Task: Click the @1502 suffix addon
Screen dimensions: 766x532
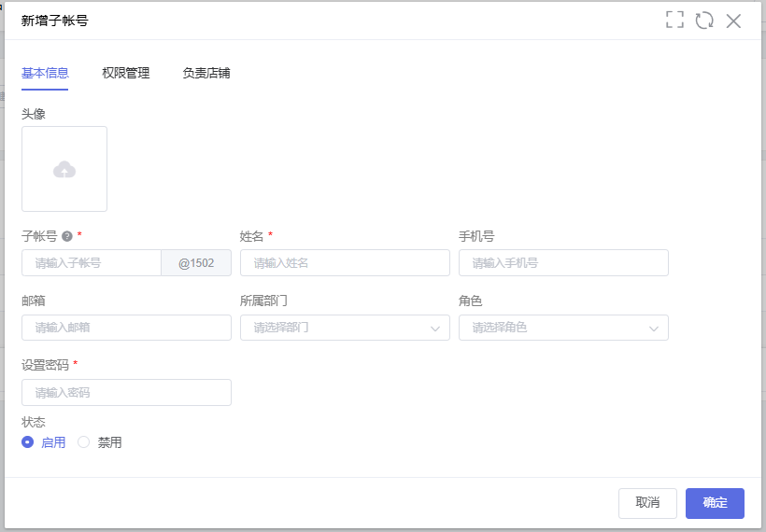Action: [x=196, y=263]
